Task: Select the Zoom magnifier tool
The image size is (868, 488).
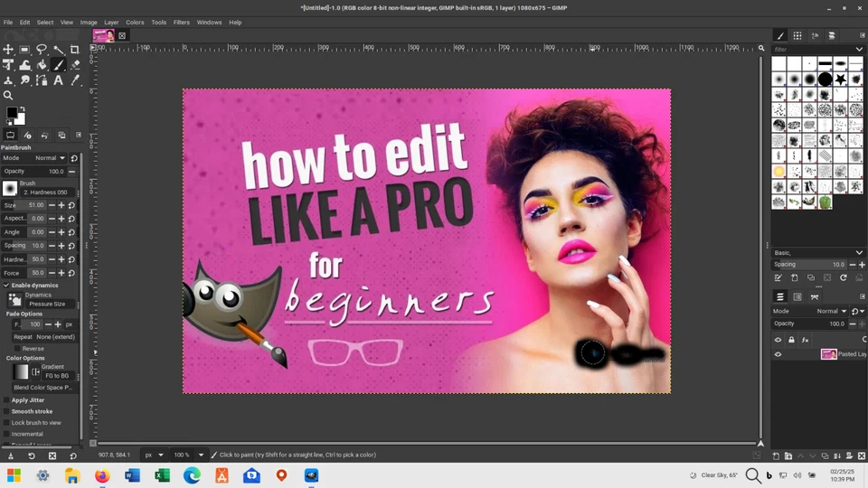Action: [8, 95]
